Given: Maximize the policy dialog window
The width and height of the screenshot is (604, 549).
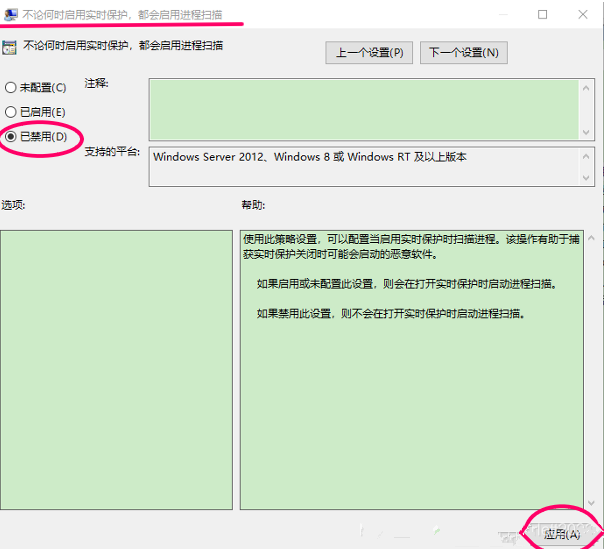Looking at the screenshot, I should [x=542, y=15].
